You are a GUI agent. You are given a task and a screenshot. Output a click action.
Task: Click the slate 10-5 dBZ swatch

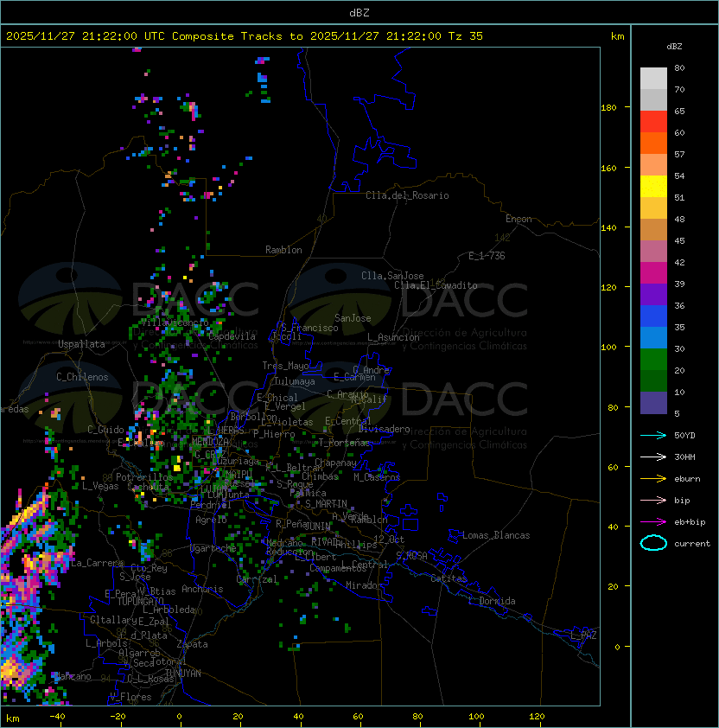click(653, 403)
